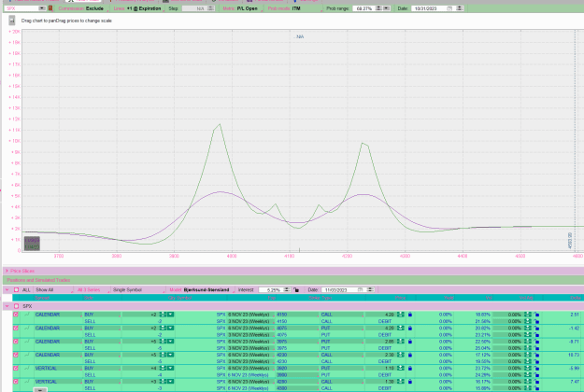Click Vol Adj stepper on the 23.72% vol row

tap(528, 368)
